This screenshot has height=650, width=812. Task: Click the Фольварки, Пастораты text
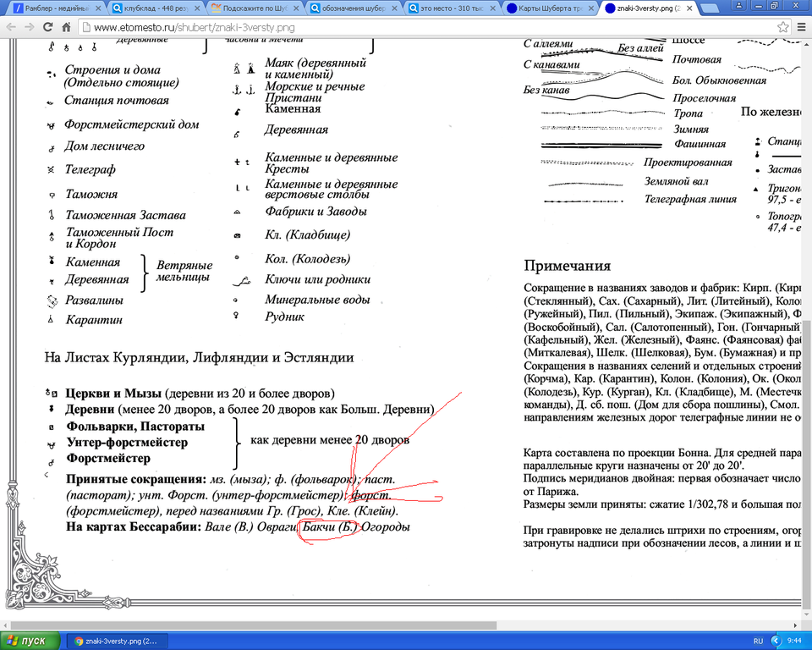pos(135,426)
